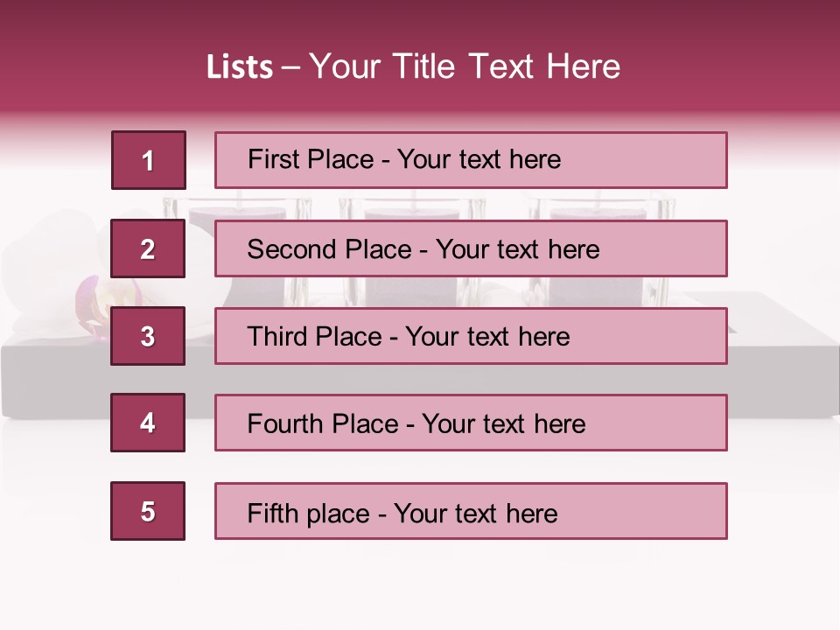Image resolution: width=840 pixels, height=630 pixels.
Task: Click the 'Fourth Place - Your text here' box
Action: click(471, 423)
